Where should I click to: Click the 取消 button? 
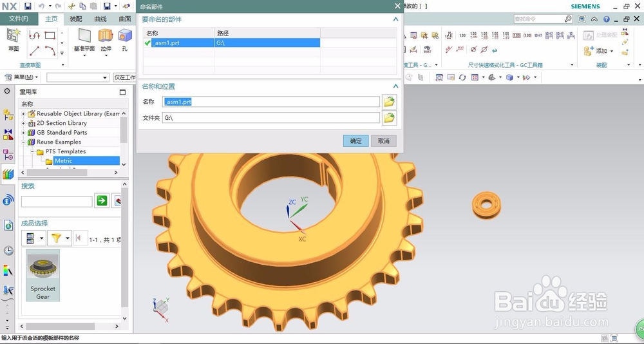pyautogui.click(x=384, y=141)
